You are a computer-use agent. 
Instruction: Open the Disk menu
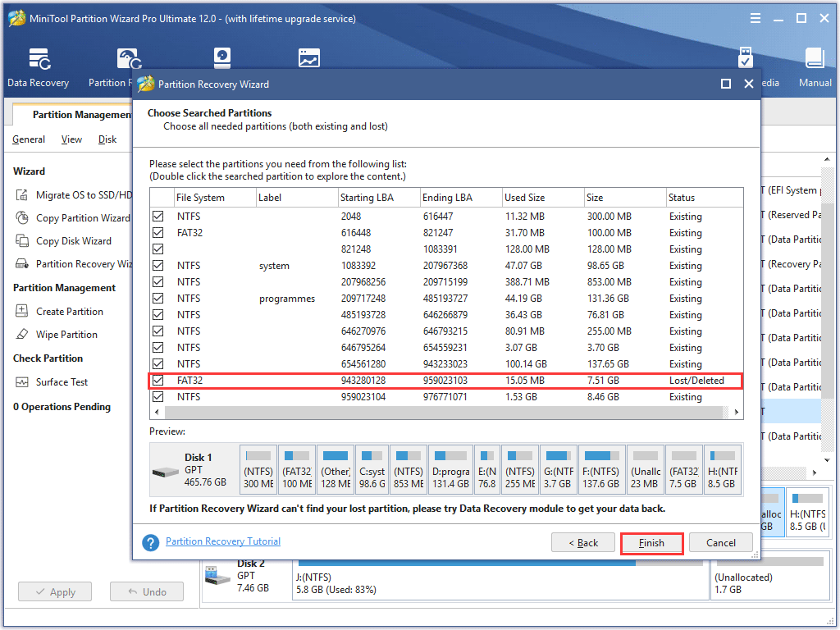click(107, 139)
